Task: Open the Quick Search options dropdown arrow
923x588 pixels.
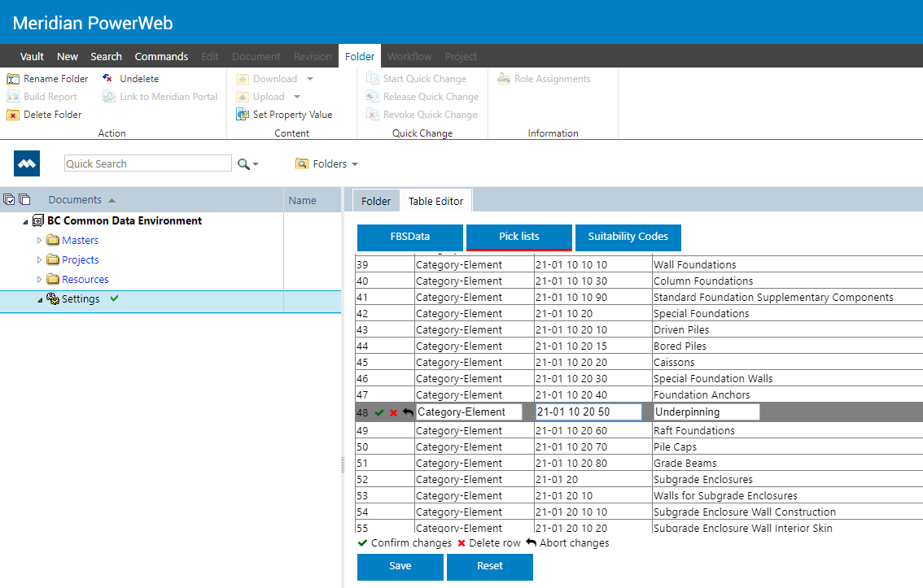Action: (256, 164)
